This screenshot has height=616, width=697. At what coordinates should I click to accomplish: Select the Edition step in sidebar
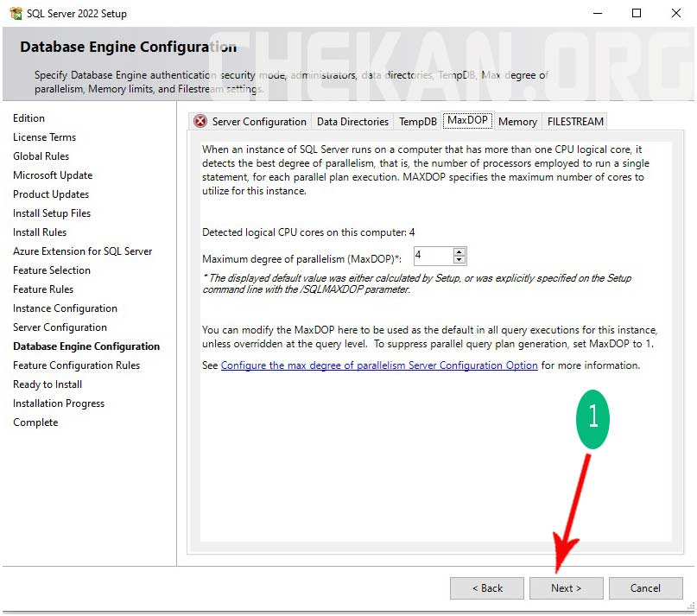(29, 118)
